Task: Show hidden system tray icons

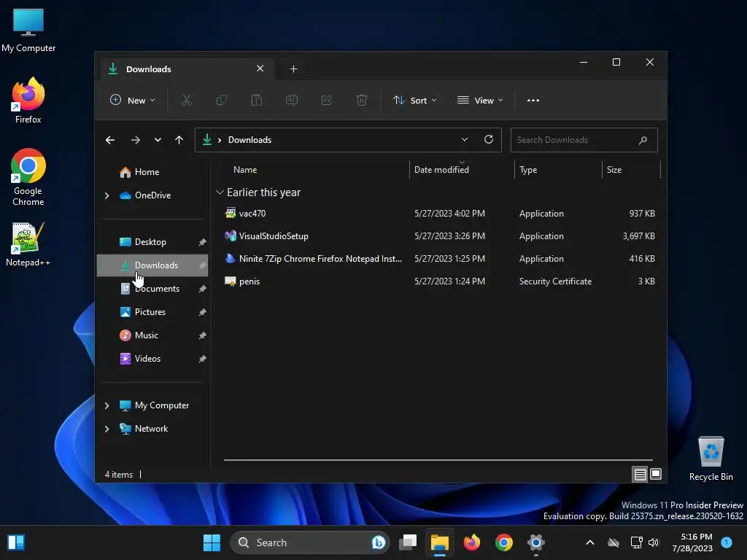Action: pos(589,542)
